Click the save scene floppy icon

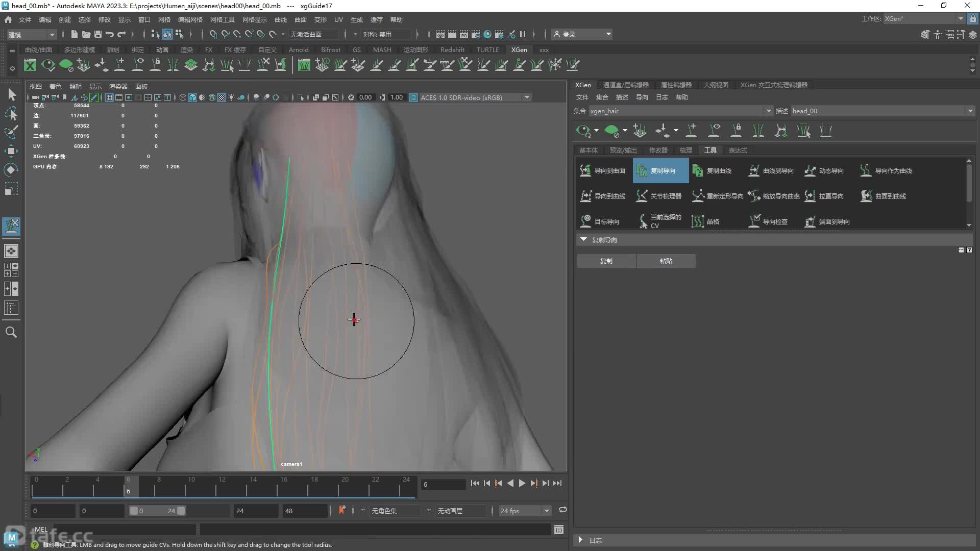(x=98, y=34)
